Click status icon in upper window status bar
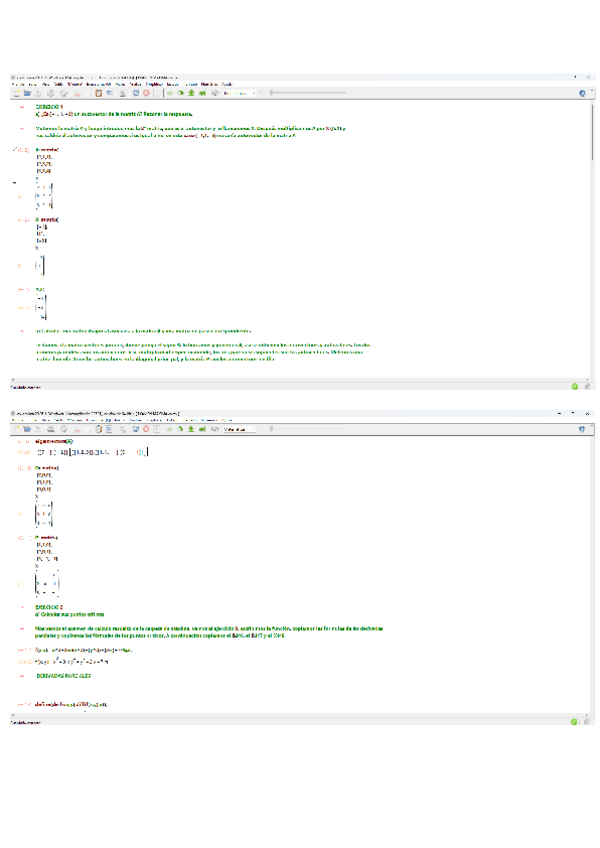600x848 pixels. pyautogui.click(x=575, y=385)
